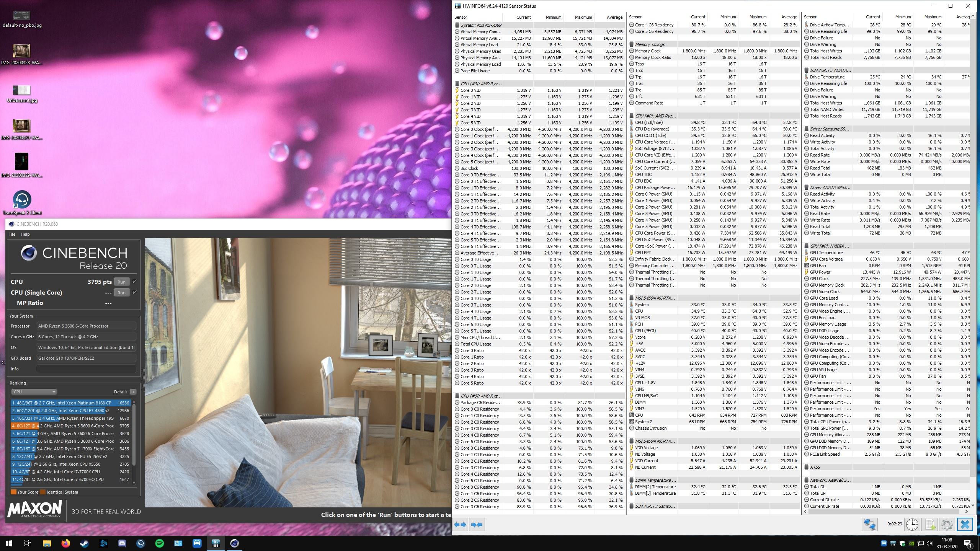Open TeamSpeak from the taskbar
This screenshot has height=551, width=980.
[141, 543]
